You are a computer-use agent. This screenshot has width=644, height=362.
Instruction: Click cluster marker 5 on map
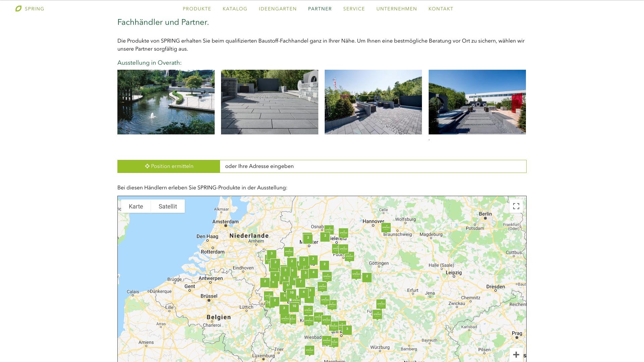point(287,286)
